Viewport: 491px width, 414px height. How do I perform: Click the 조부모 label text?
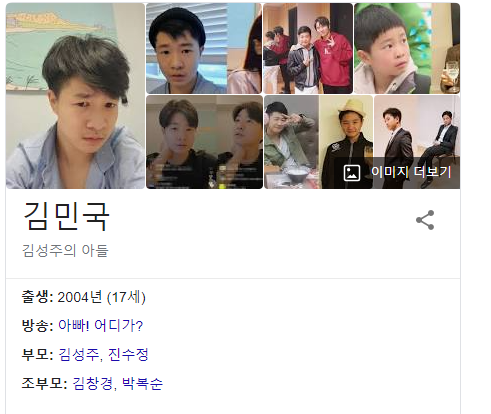[x=45, y=383]
